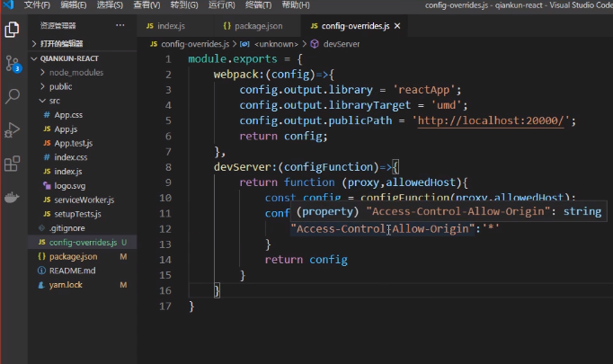Click allowedHost parameter on line 9
This screenshot has height=364, width=613.
421,182
